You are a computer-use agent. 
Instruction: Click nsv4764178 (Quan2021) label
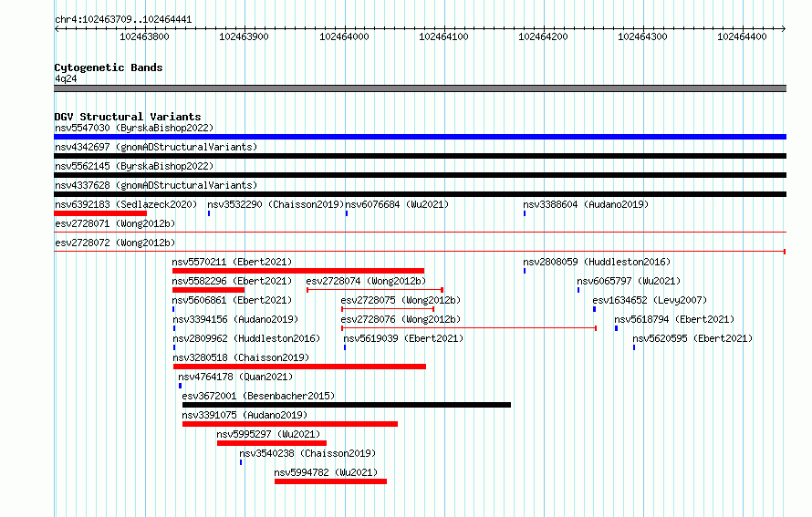tap(235, 377)
